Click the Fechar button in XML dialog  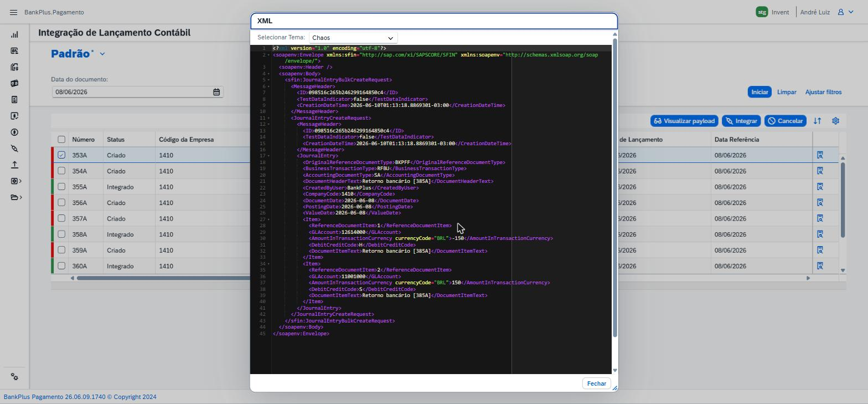(x=596, y=383)
